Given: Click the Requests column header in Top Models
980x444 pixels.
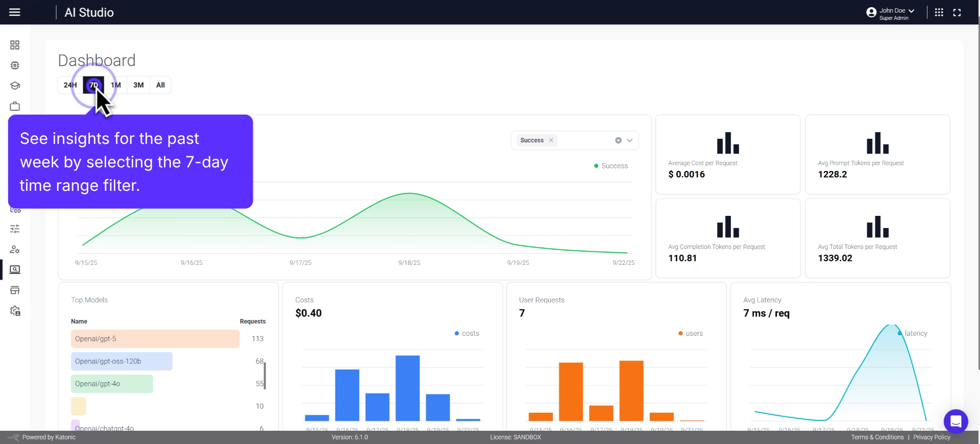Looking at the screenshot, I should coord(253,322).
